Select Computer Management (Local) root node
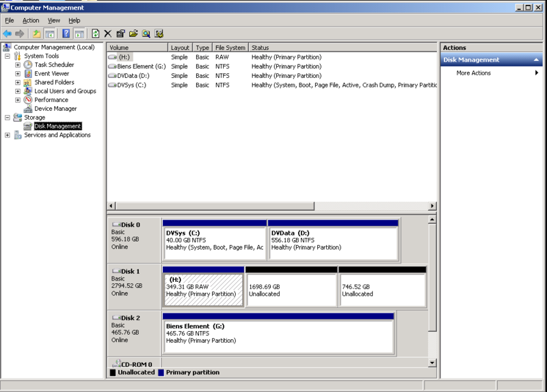 click(x=54, y=47)
